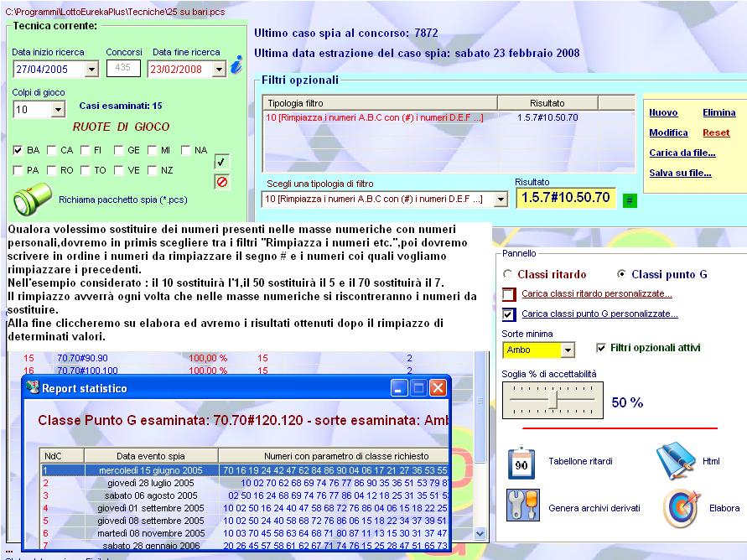
Task: Check the Carica classi ritardo personalizzate box
Action: pos(509,294)
